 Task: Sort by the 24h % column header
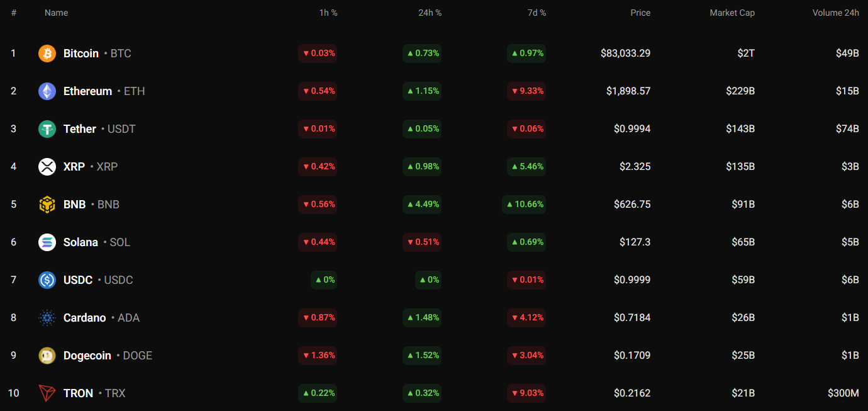[x=430, y=13]
